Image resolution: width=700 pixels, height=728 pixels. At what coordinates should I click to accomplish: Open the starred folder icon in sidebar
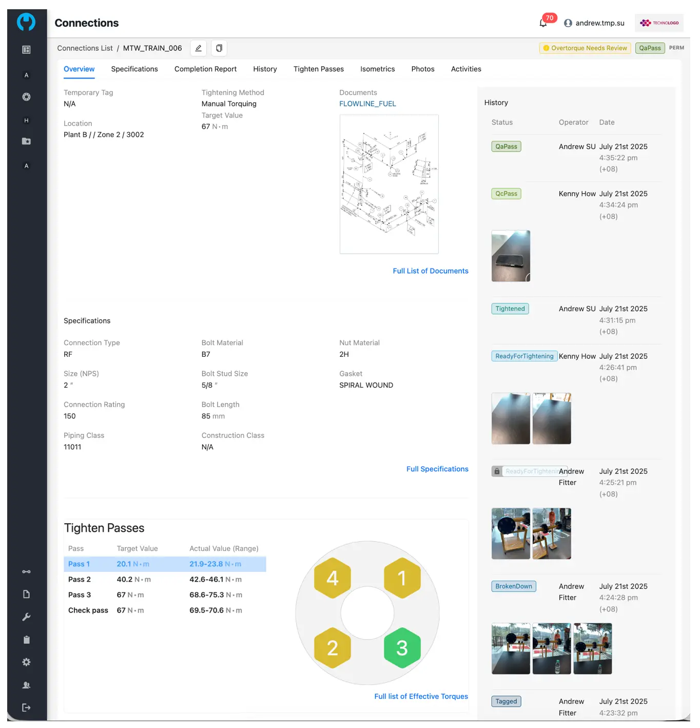26,141
